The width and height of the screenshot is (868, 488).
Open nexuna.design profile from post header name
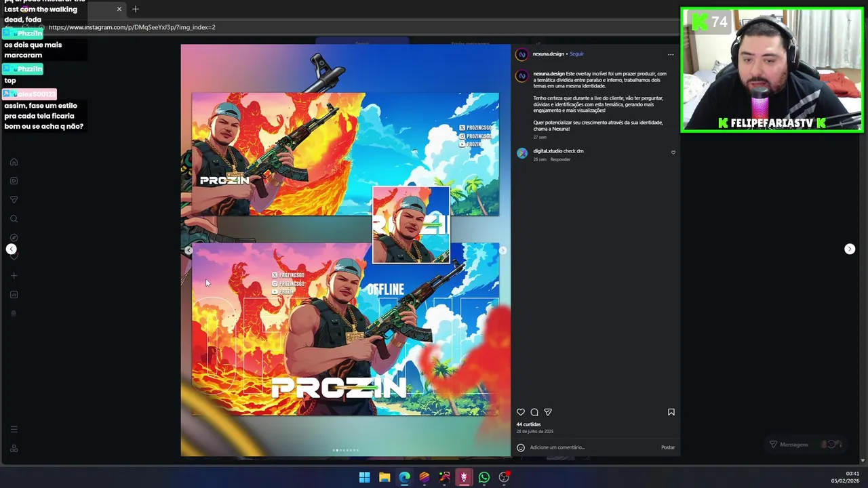click(x=548, y=54)
